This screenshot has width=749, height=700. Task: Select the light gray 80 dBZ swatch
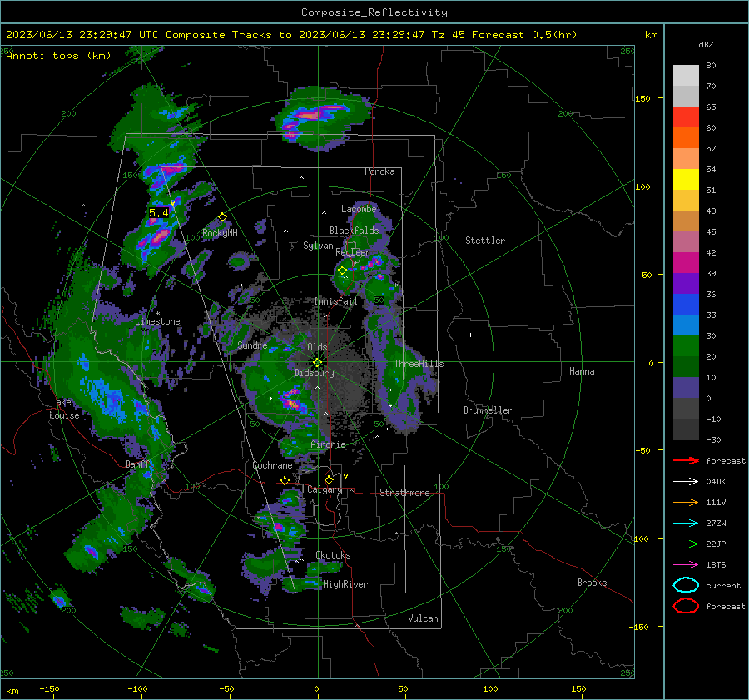(x=686, y=76)
